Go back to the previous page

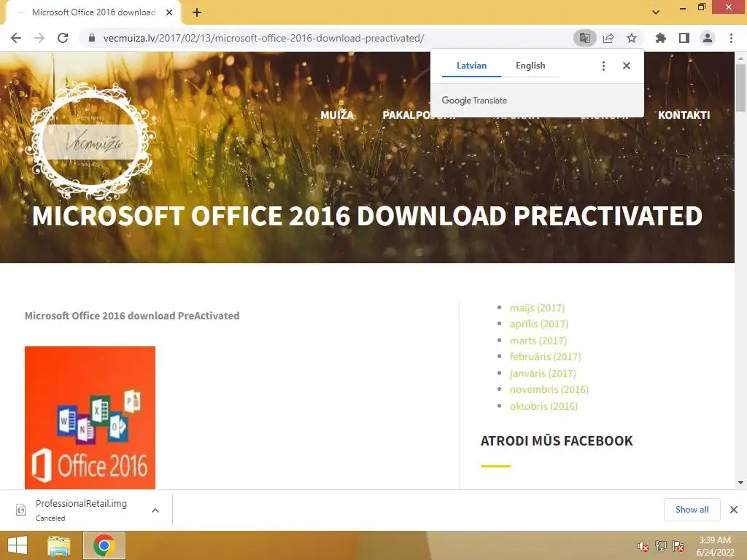(16, 38)
